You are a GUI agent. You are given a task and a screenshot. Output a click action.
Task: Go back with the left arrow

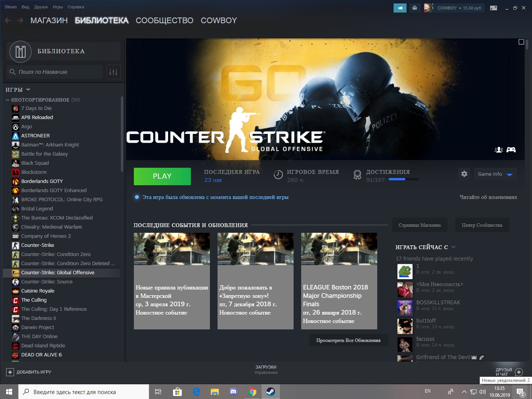pyautogui.click(x=8, y=21)
